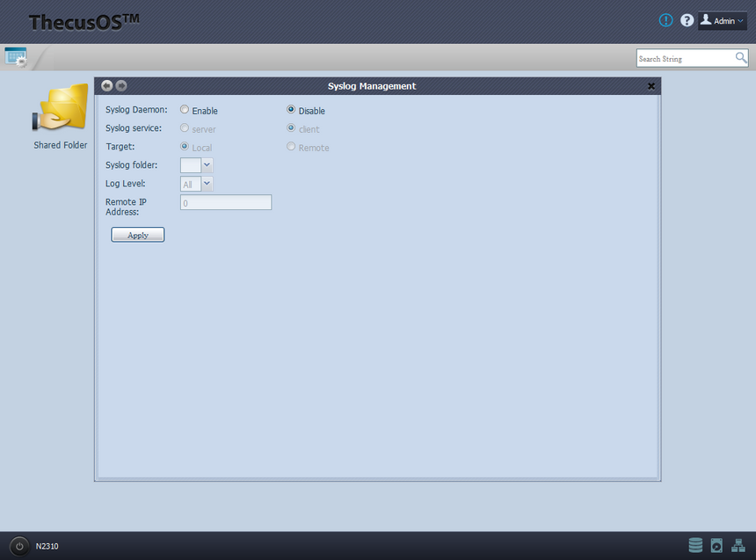
Task: Click the Remote IP Address field
Action: pos(226,202)
